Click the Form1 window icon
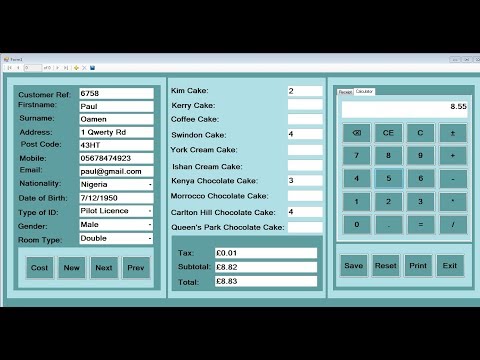 (6, 59)
